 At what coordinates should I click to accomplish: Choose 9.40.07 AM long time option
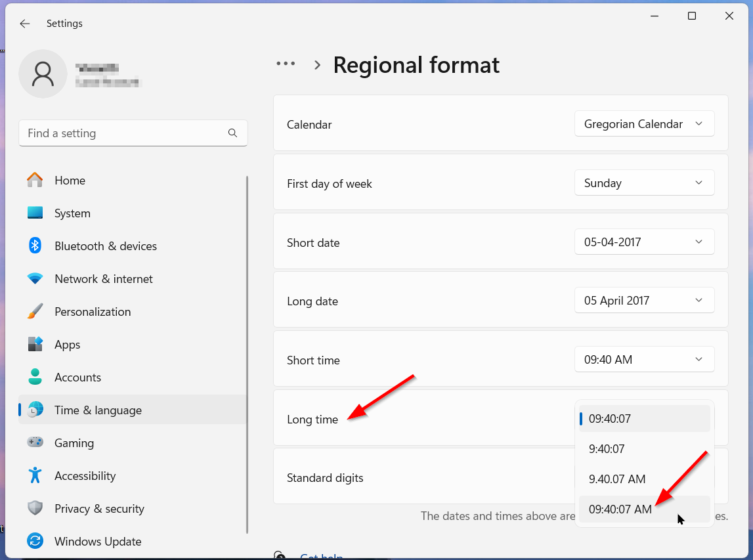(x=645, y=479)
